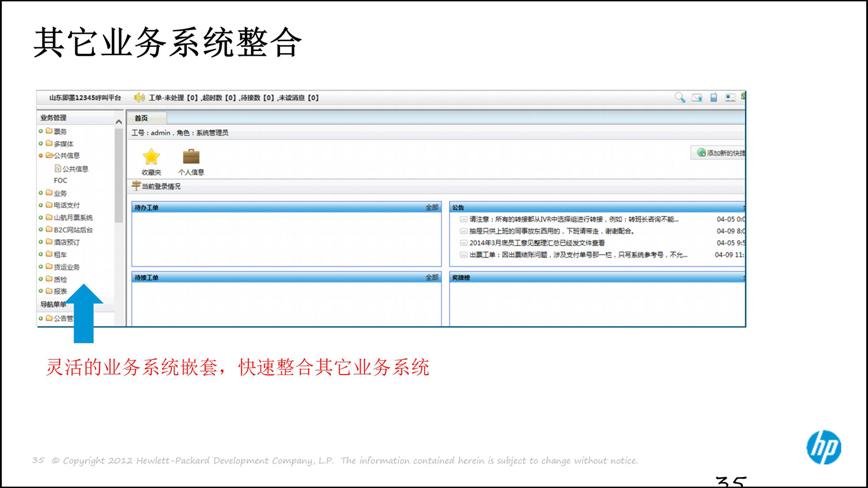868x488 pixels.
Task: Click 全部 in the 待办工单 panel
Action: [x=433, y=207]
